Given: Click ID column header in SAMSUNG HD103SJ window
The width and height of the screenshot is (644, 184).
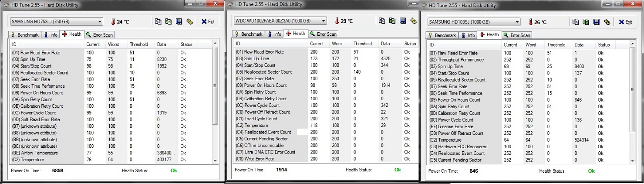Looking at the screenshot, I should [x=465, y=44].
